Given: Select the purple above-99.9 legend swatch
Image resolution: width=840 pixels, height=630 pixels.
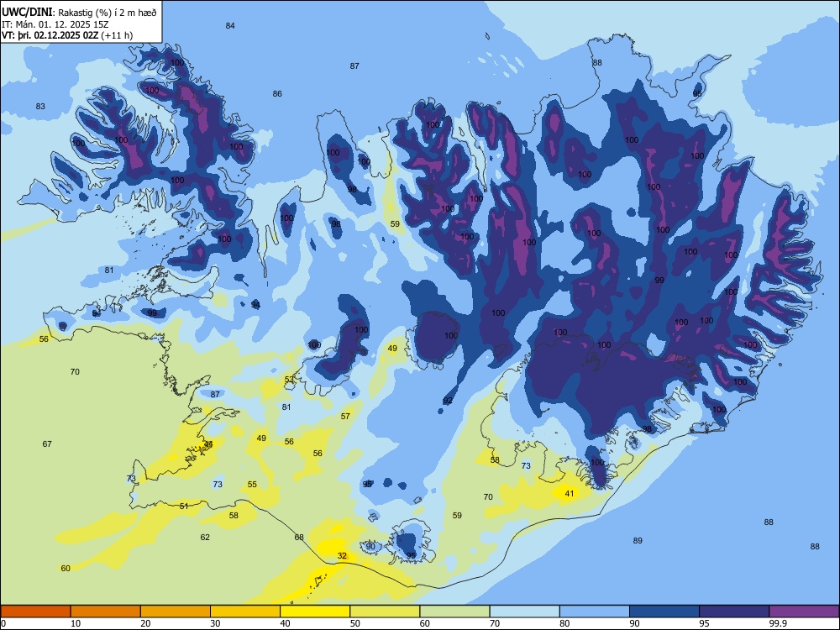Looking at the screenshot, I should tap(804, 612).
